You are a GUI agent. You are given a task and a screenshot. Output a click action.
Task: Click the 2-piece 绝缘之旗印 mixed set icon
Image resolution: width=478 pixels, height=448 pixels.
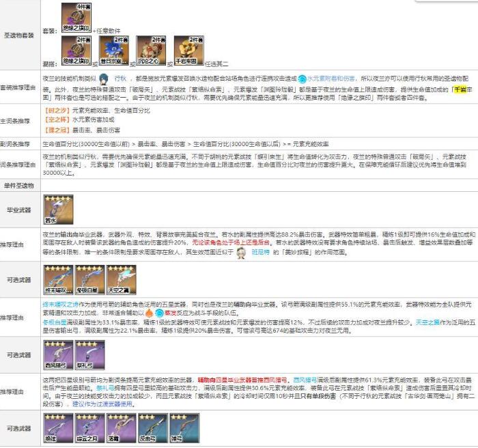72,51
